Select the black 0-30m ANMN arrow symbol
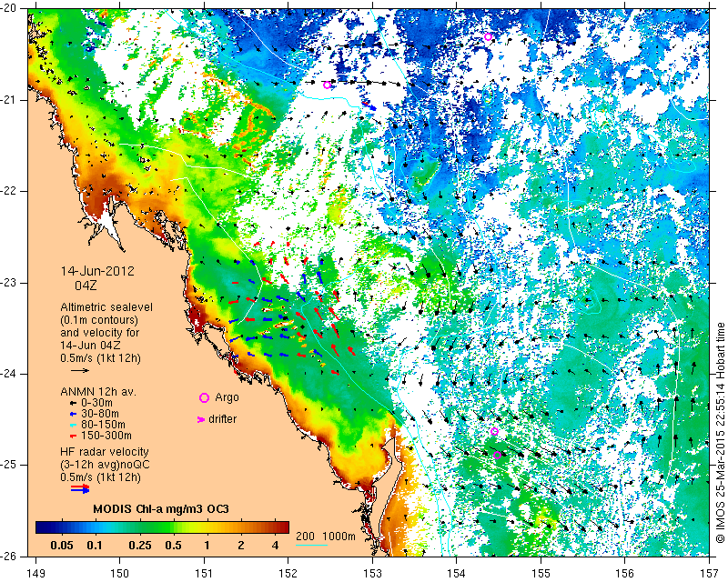 (73, 403)
